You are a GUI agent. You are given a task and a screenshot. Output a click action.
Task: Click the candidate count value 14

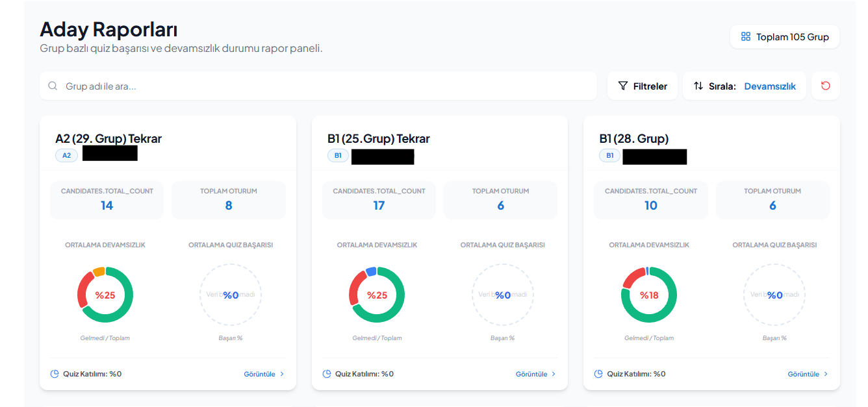[x=107, y=205]
